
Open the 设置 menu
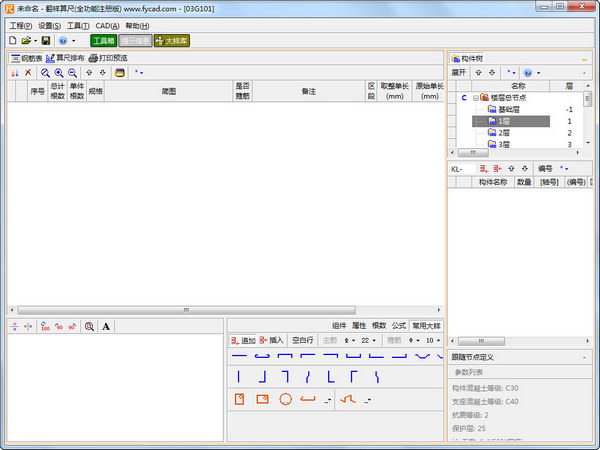[49, 25]
